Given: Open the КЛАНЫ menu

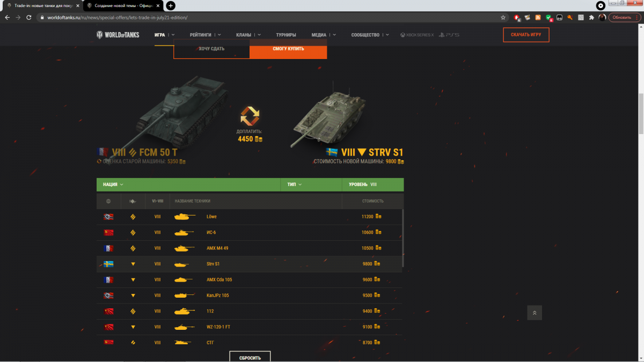Looking at the screenshot, I should pos(244,35).
